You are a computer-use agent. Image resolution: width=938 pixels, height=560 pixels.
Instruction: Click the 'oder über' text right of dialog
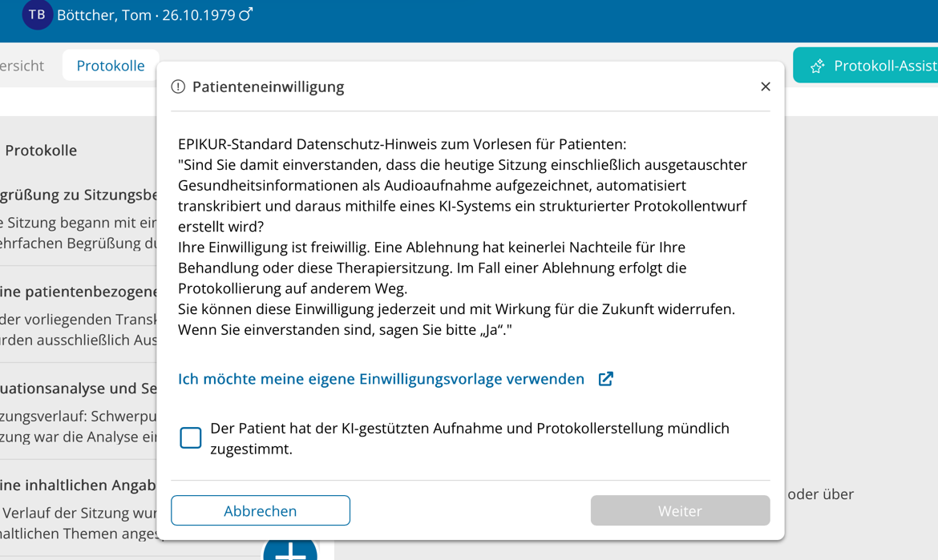point(820,494)
